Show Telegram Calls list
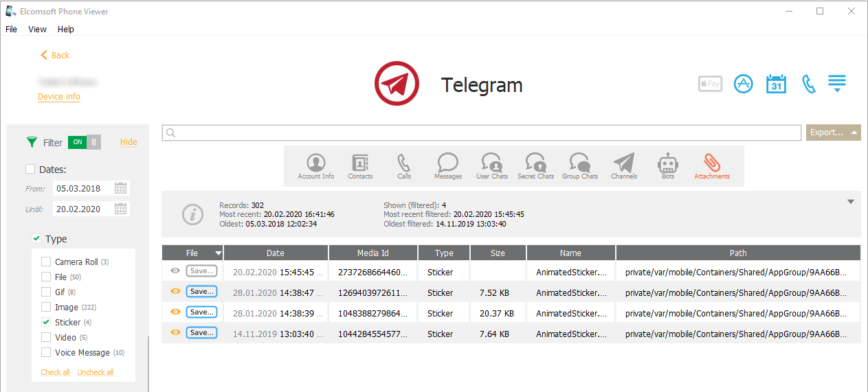Viewport: 868px width, 392px height. (404, 166)
